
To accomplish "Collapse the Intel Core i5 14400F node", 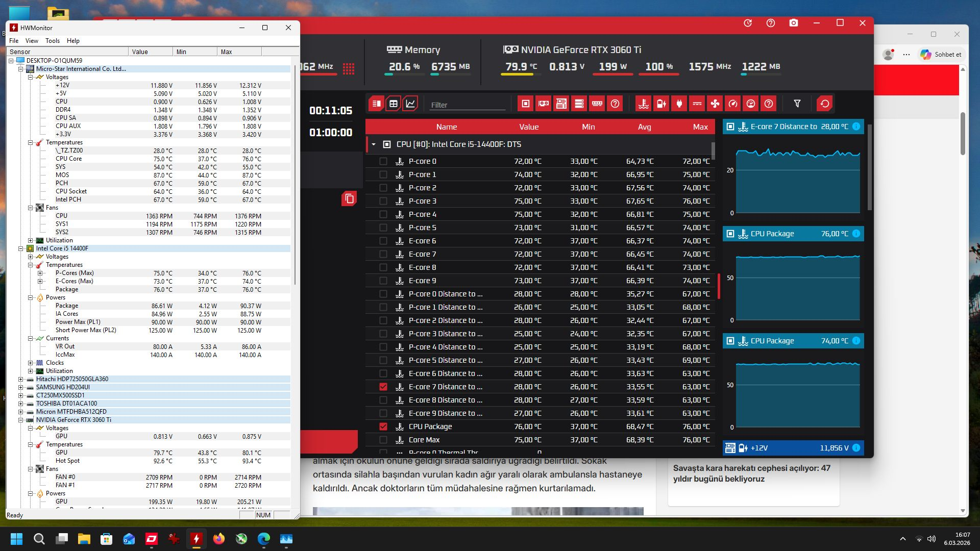I will pyautogui.click(x=21, y=248).
